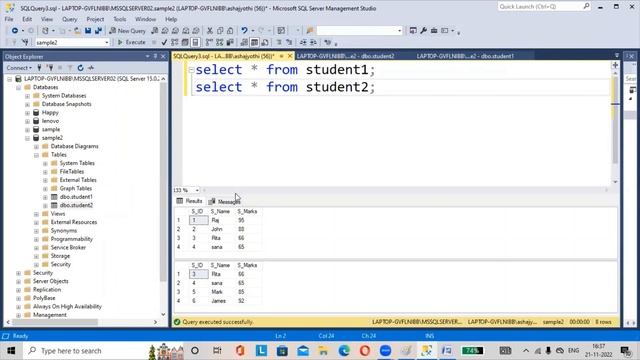
Task: Click the Copy icon in toolbar
Action: 220,31
